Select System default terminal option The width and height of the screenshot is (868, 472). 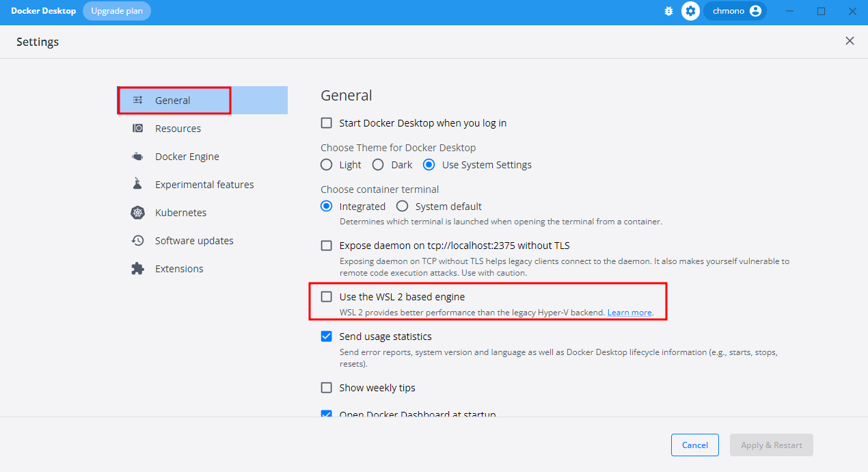tap(403, 207)
